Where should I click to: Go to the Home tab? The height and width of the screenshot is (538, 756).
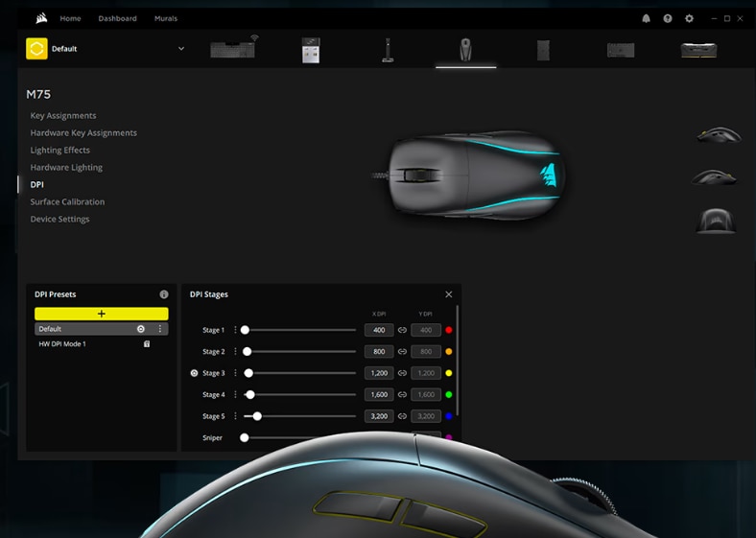click(x=70, y=18)
